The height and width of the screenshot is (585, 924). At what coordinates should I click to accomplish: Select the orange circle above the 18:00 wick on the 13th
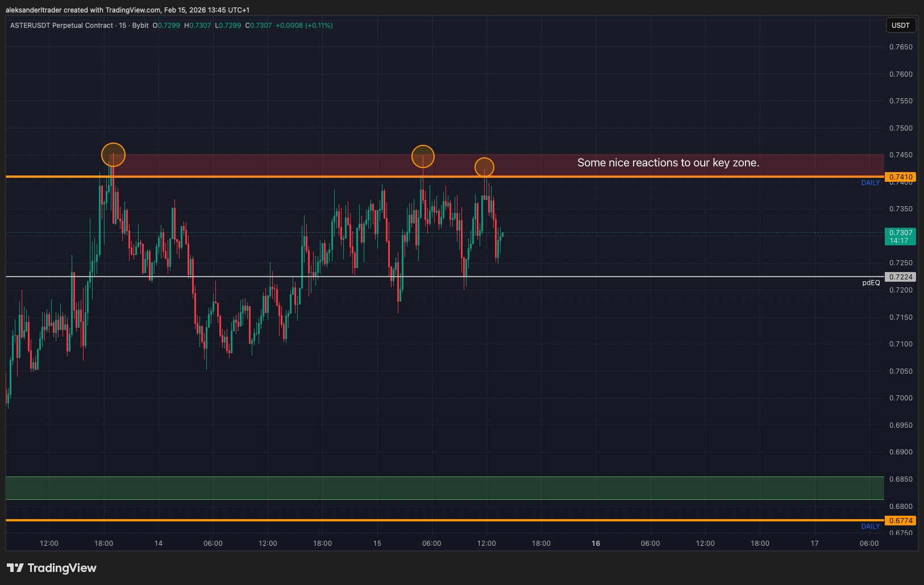(x=113, y=154)
